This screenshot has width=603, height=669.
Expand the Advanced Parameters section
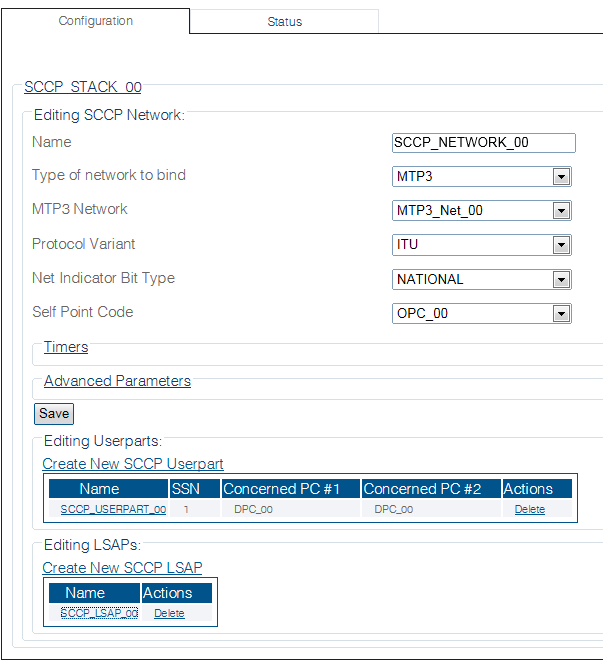point(117,381)
